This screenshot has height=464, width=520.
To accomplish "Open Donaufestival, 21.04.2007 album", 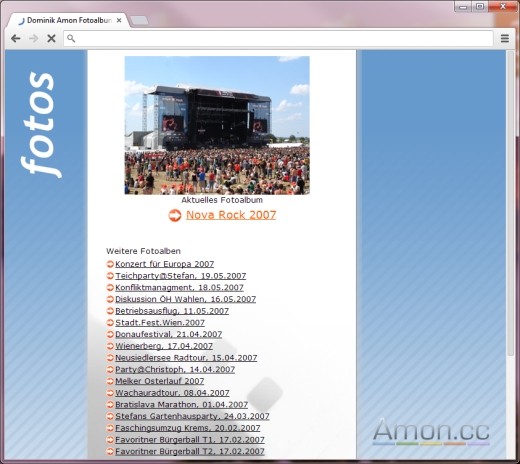I will 169,334.
